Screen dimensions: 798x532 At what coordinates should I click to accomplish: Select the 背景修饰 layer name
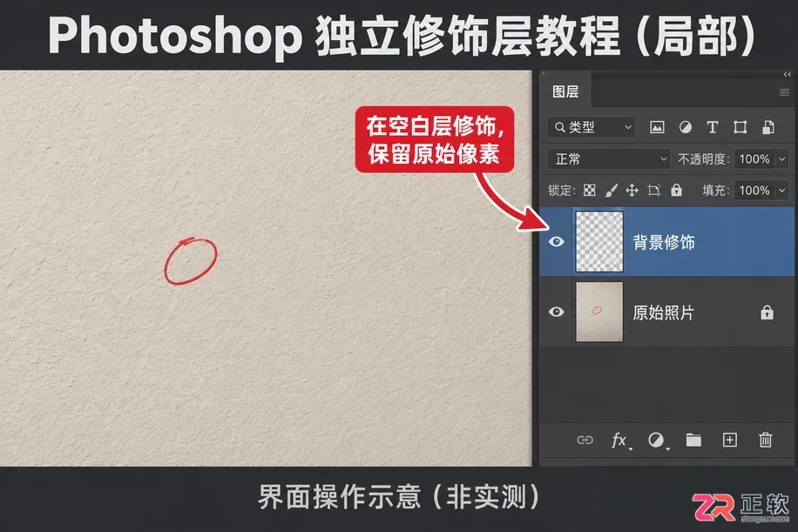click(664, 242)
